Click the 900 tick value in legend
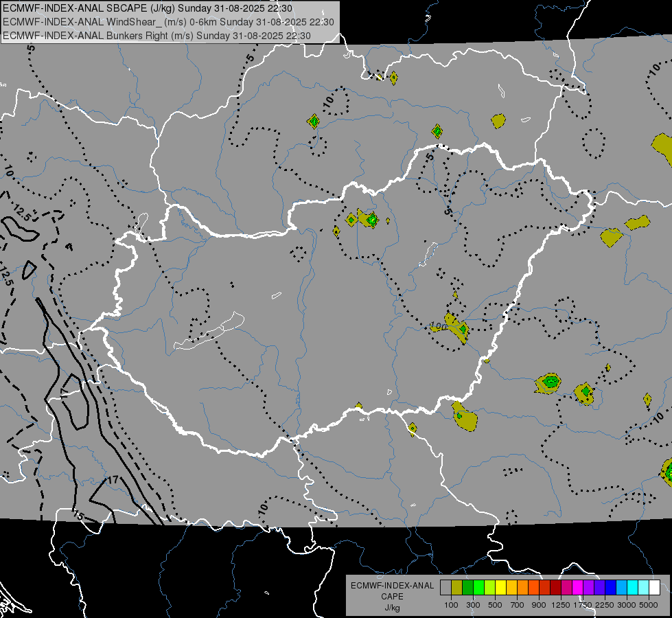Screen dimensions: 672x618 point(539,605)
